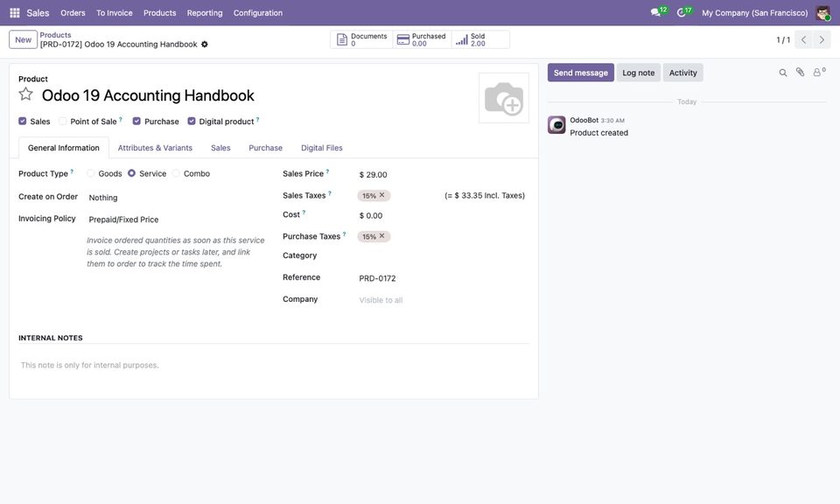This screenshot has height=504, width=840.
Task: Enable the Point of Sale checkbox
Action: 63,121
